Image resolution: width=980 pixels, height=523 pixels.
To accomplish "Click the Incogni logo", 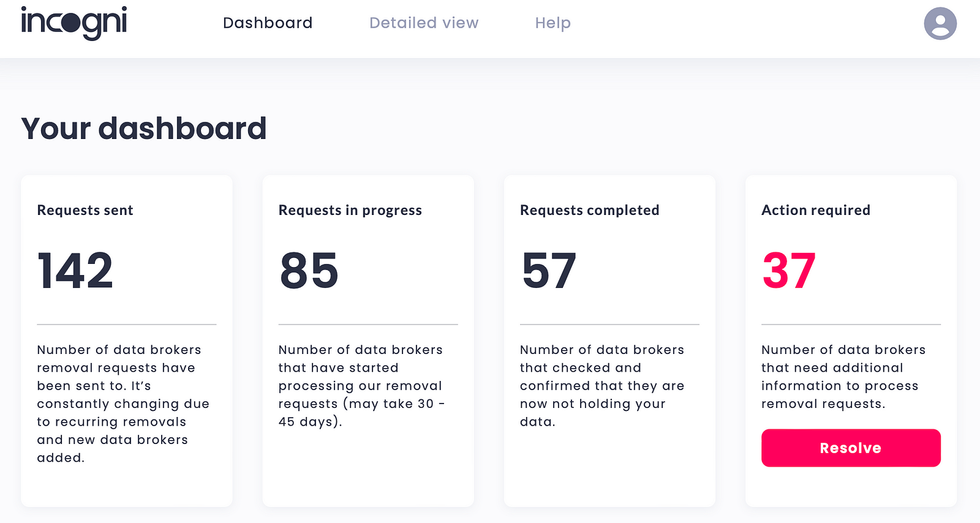I will [74, 23].
